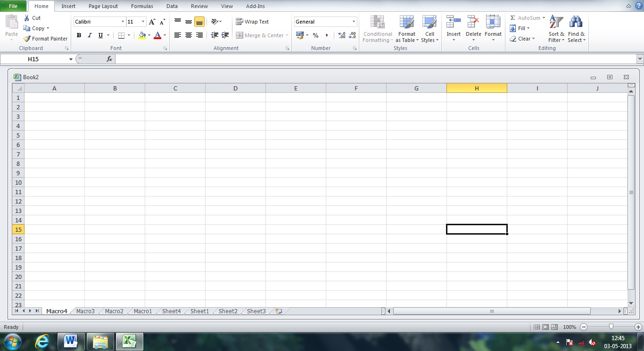Open the General number format dropdown
Viewport: 644px width, 351px height.
(354, 22)
